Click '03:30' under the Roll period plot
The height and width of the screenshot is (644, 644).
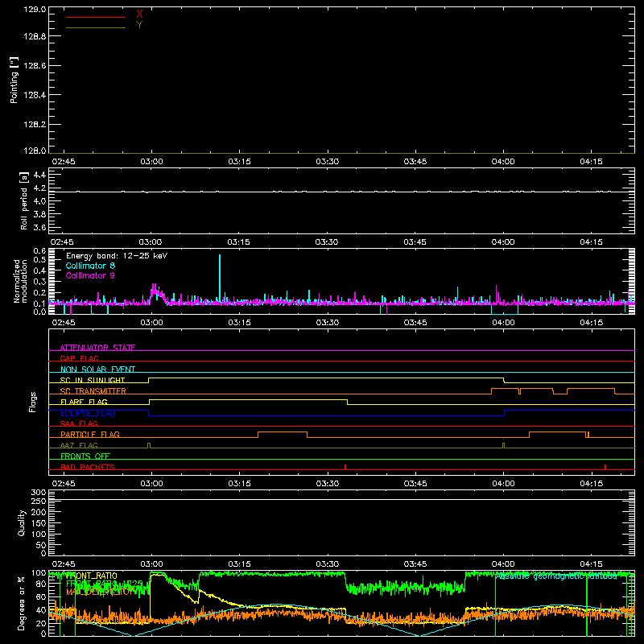click(327, 242)
